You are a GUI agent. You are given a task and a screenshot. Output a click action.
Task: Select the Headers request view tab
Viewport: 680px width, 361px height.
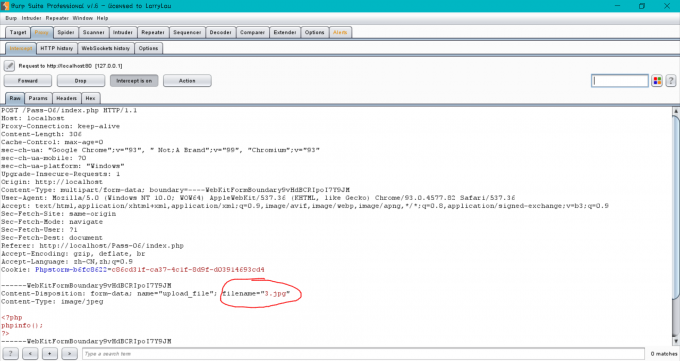66,98
